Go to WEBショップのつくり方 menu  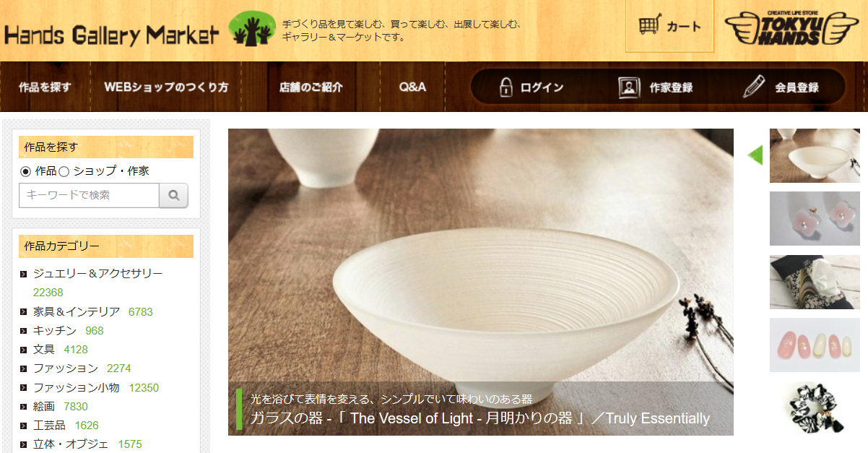(166, 87)
